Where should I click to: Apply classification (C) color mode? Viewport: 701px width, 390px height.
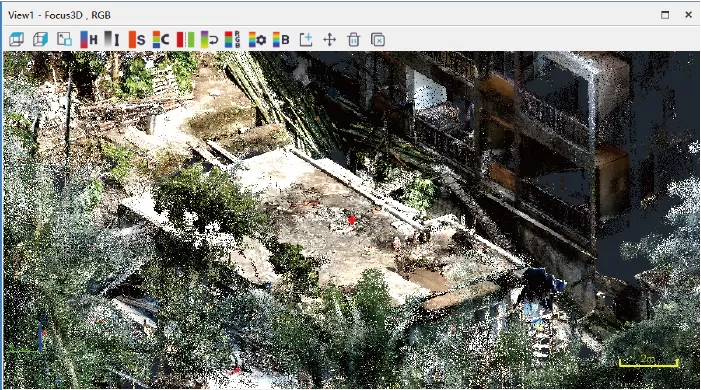click(x=161, y=39)
